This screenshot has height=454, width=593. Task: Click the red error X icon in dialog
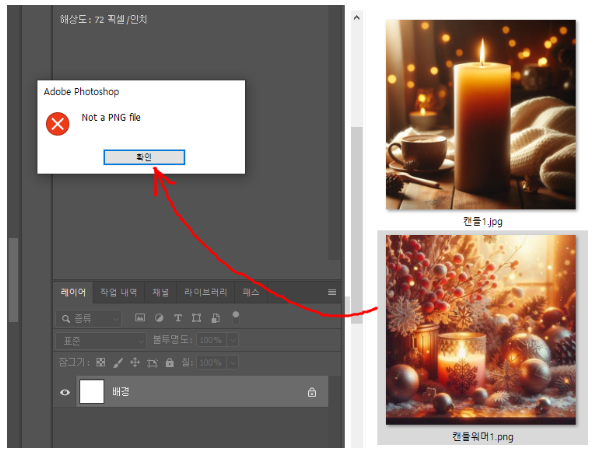[x=57, y=124]
